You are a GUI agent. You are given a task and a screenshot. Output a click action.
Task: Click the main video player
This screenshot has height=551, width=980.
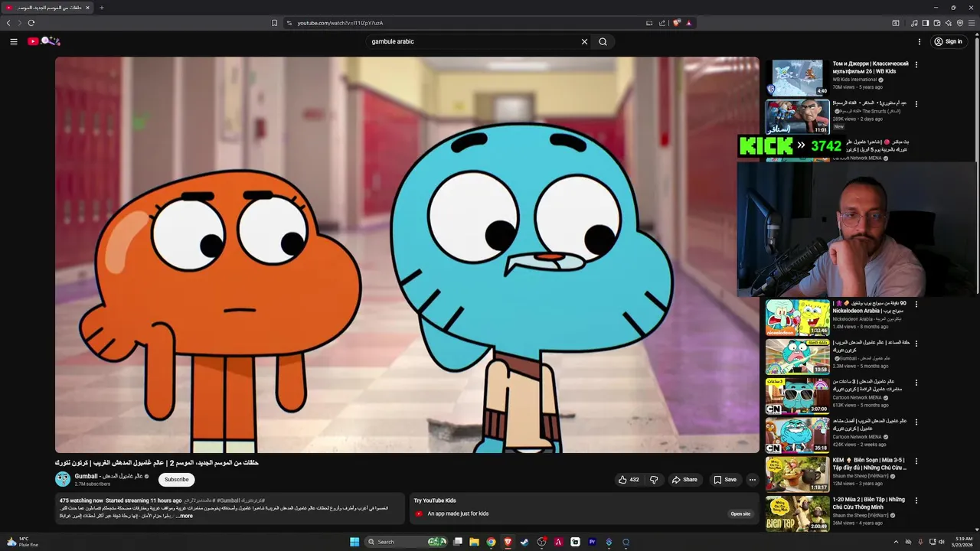click(x=407, y=255)
